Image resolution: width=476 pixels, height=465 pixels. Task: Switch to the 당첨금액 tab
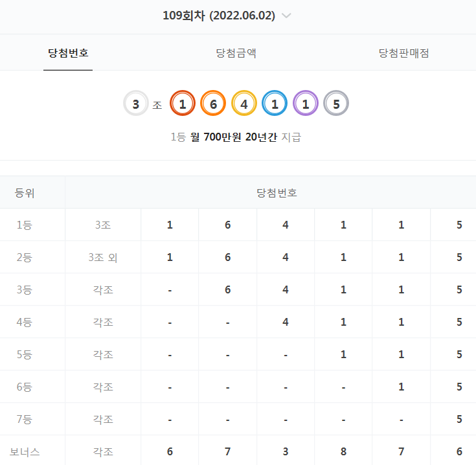236,53
